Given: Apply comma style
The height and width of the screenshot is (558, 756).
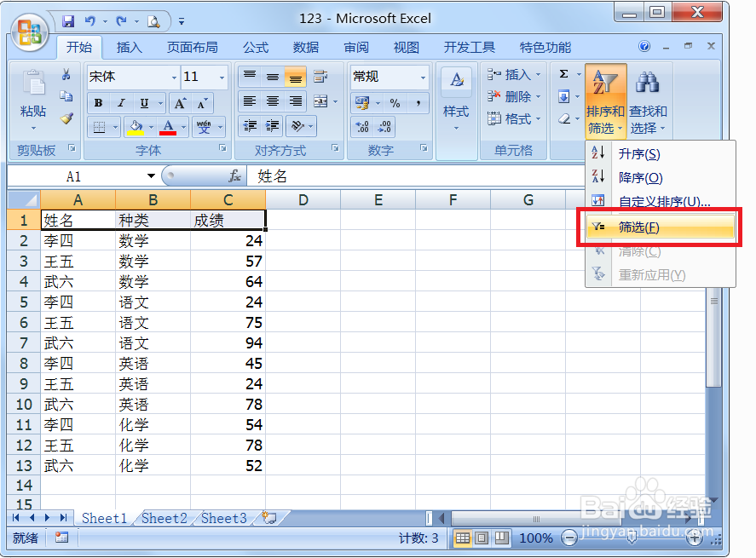Looking at the screenshot, I should (418, 103).
